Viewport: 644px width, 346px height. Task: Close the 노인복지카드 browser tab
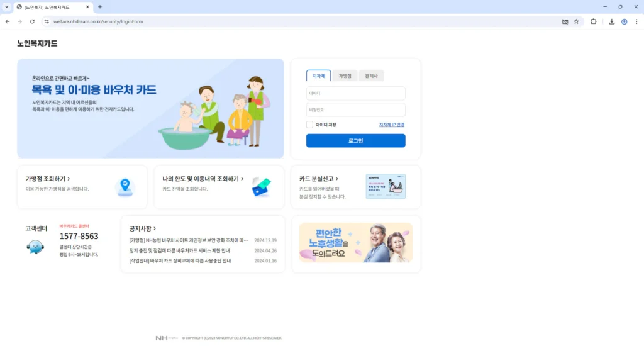[x=87, y=7]
